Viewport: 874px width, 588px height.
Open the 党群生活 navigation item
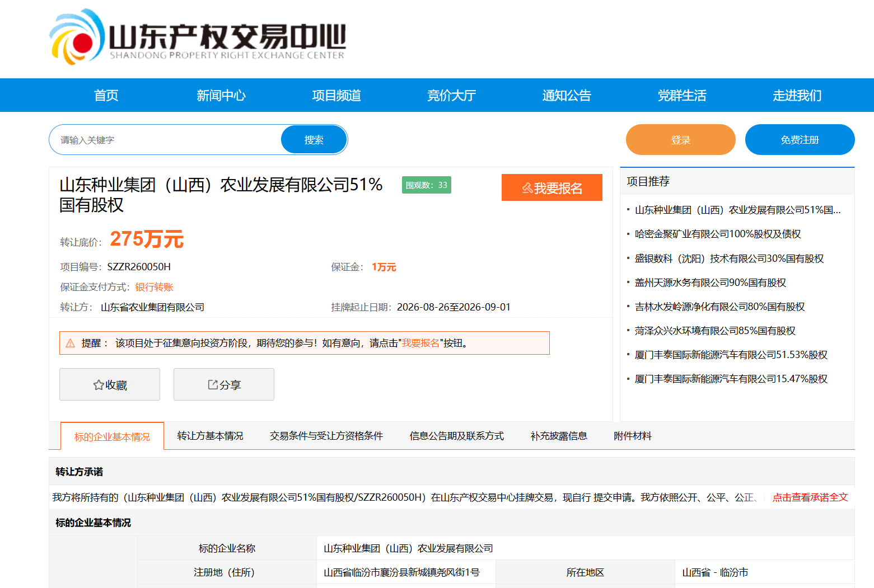click(682, 96)
